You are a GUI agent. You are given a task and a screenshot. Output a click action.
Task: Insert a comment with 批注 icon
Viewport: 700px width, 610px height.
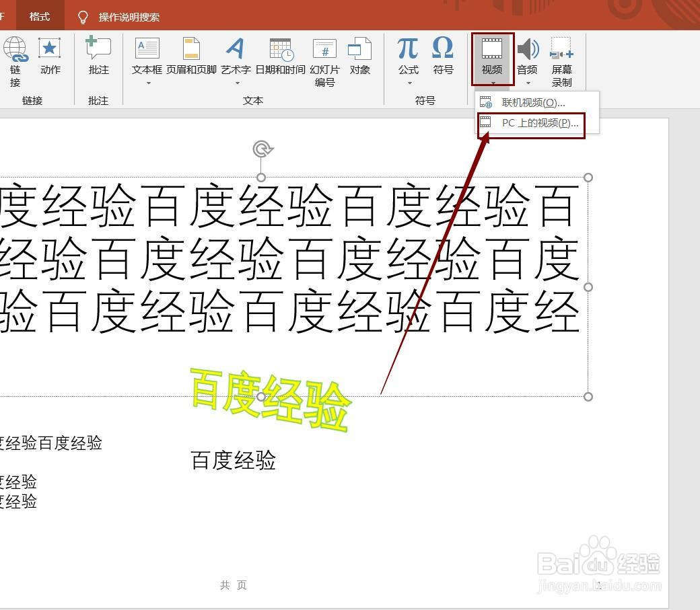98,47
